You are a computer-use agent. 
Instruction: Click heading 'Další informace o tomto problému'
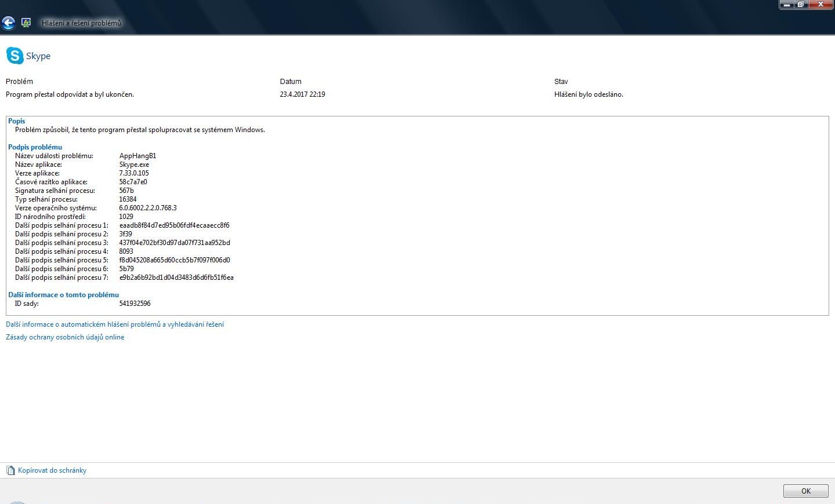63,295
